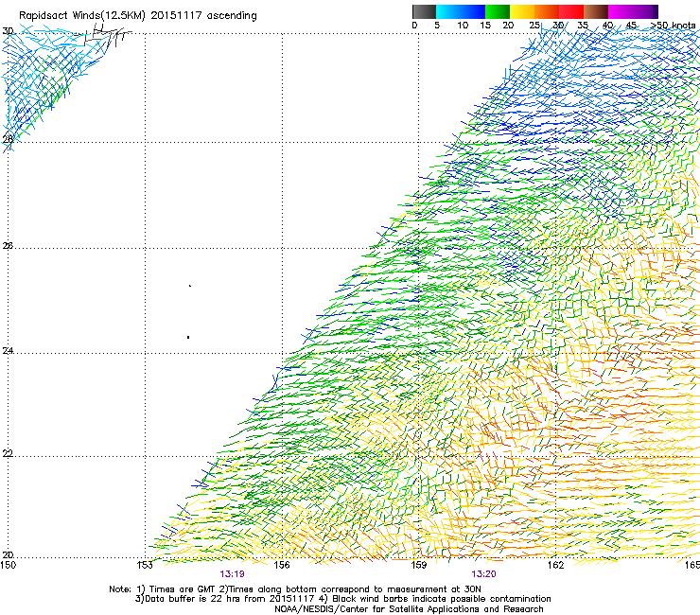The height and width of the screenshot is (615, 700).
Task: Click the '40' label under the color legend
Action: [x=607, y=26]
